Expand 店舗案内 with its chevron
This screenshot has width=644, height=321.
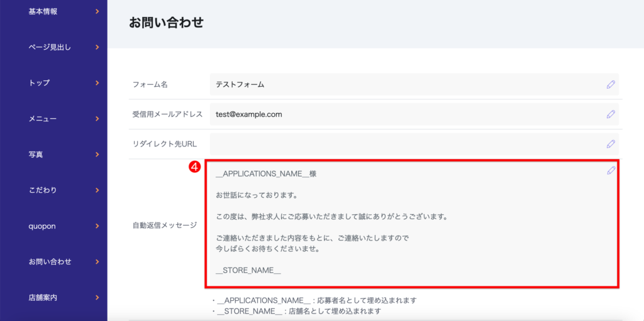click(x=97, y=298)
